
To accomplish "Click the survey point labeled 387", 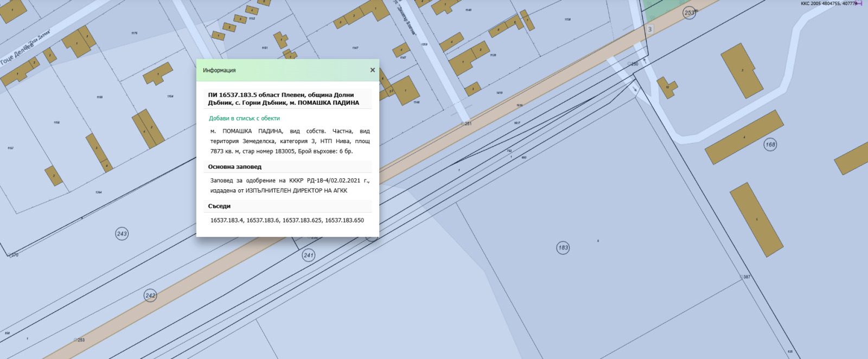I will [745, 277].
